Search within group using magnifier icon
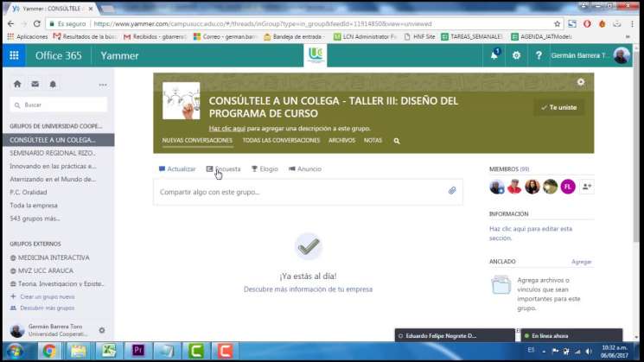 click(x=396, y=141)
